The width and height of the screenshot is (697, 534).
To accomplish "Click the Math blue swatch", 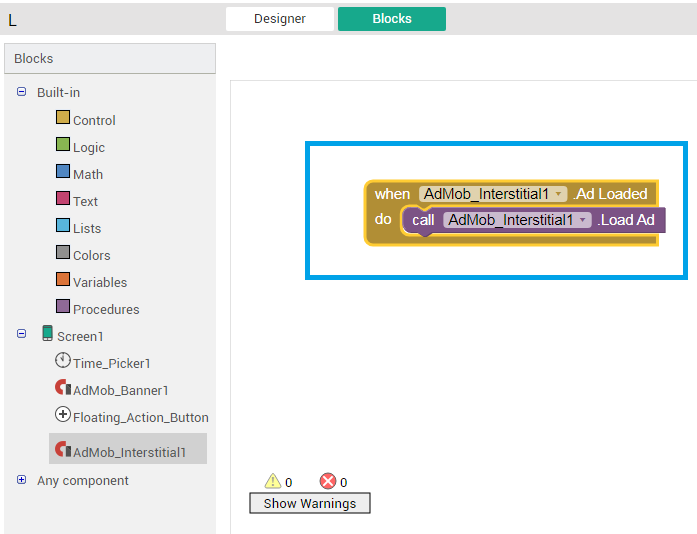I will click(63, 172).
